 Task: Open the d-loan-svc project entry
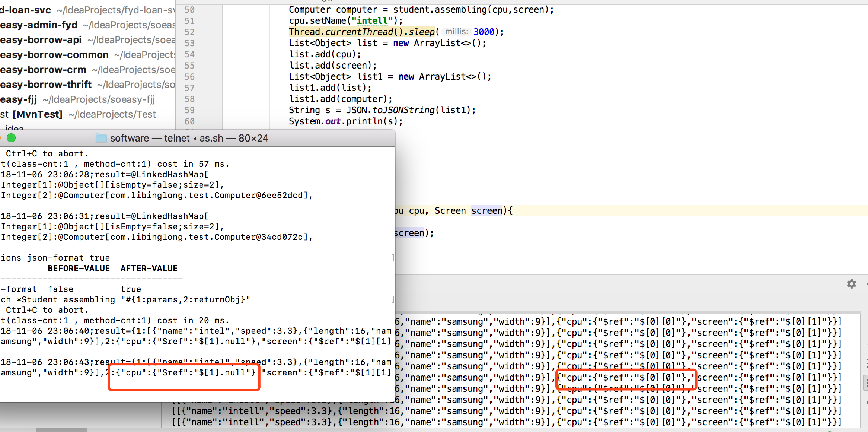26,10
